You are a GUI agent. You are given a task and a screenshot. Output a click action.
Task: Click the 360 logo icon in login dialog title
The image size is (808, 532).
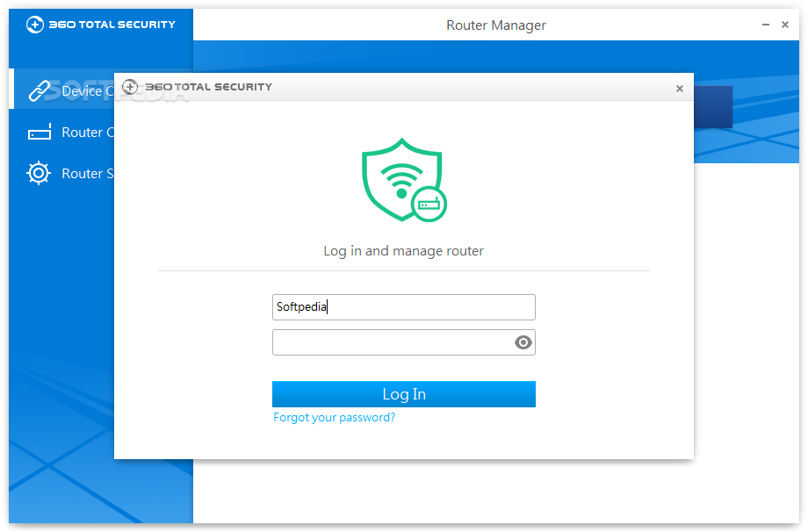click(x=130, y=87)
